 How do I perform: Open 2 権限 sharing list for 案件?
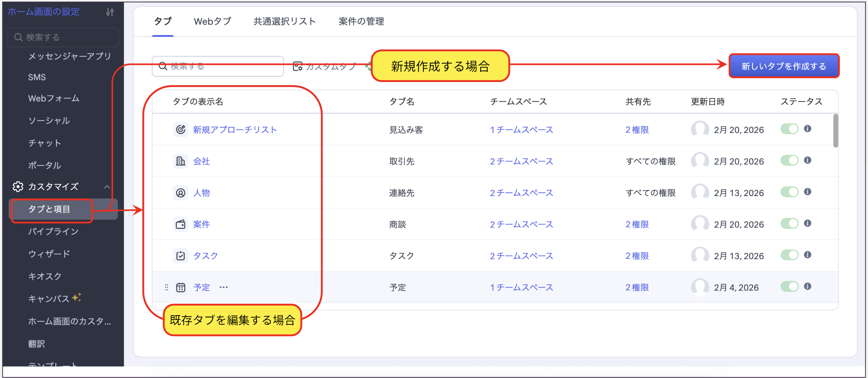coord(637,224)
